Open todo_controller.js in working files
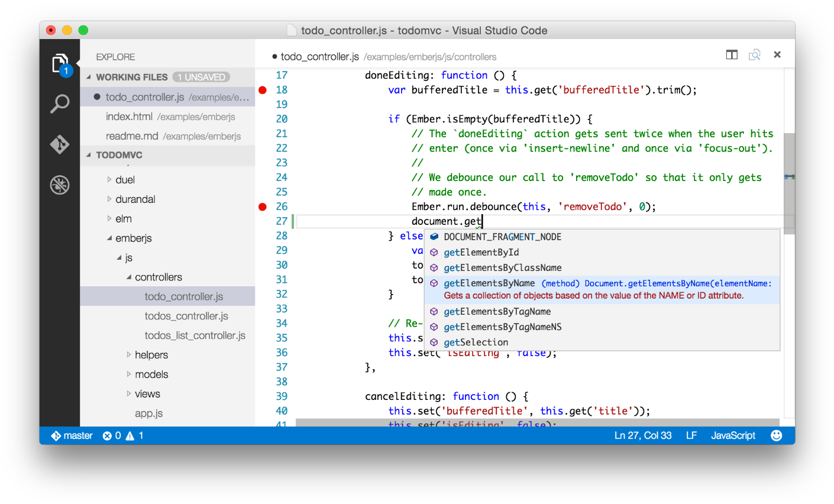This screenshot has width=834, height=504. click(167, 97)
